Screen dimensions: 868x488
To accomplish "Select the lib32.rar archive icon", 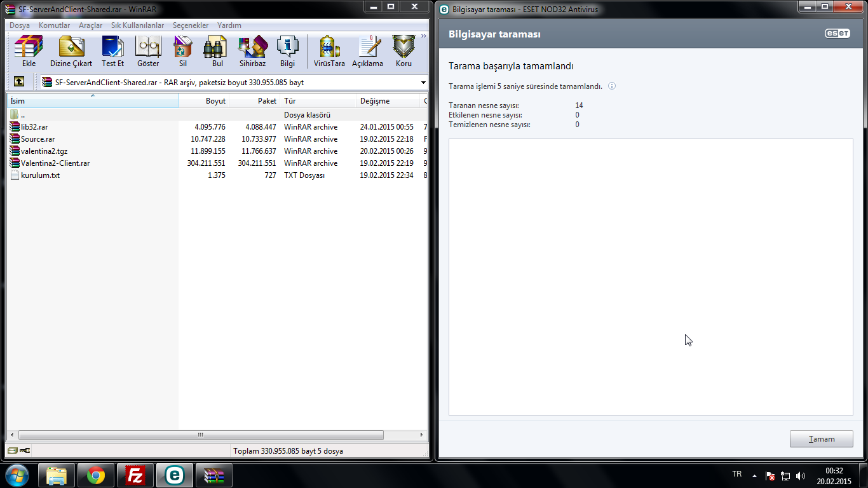I will [x=15, y=127].
